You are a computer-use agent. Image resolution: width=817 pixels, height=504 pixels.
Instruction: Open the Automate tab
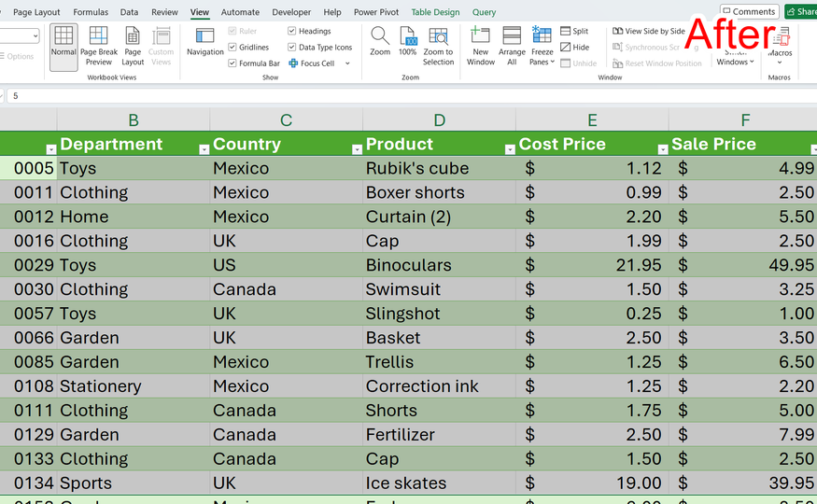240,12
